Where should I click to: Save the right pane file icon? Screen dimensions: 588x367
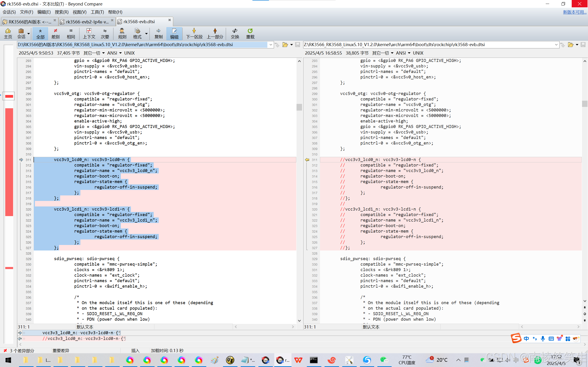[583, 45]
